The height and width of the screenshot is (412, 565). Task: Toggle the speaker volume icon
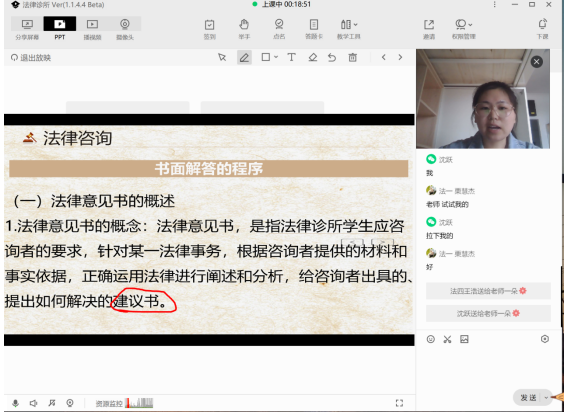tap(33, 403)
